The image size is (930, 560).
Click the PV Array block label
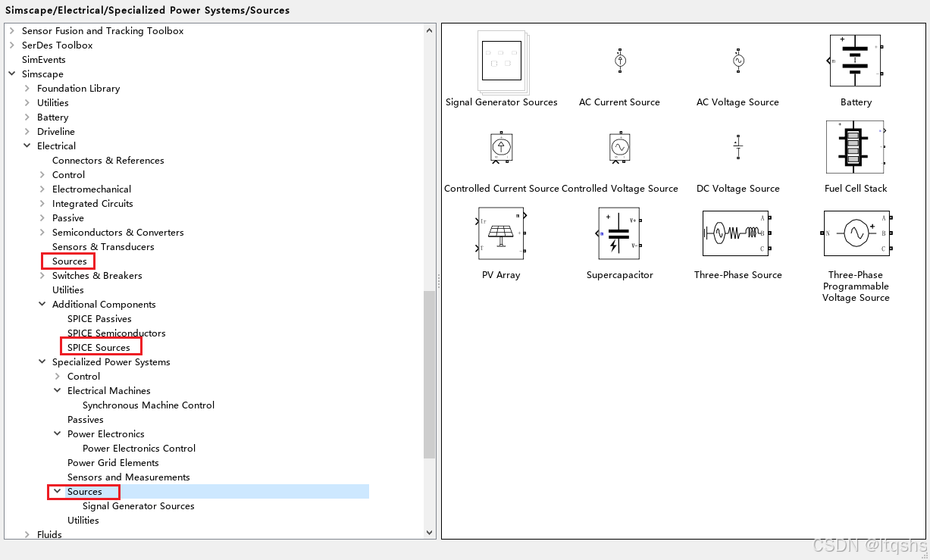[x=501, y=275]
